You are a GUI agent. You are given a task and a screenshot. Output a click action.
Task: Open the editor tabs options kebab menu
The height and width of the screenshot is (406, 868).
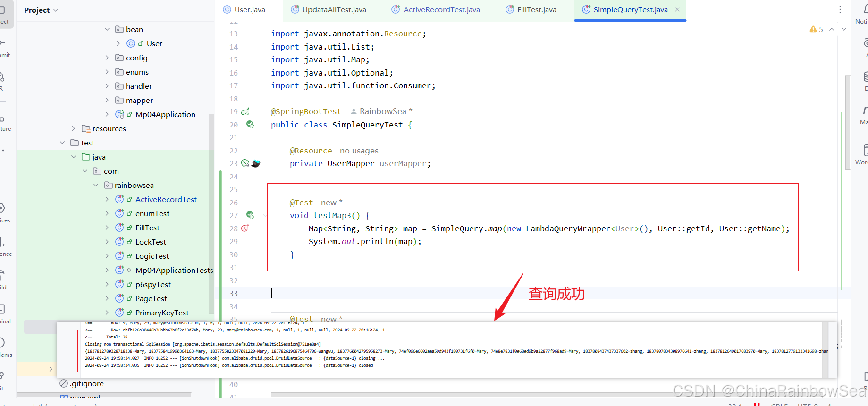pyautogui.click(x=840, y=9)
